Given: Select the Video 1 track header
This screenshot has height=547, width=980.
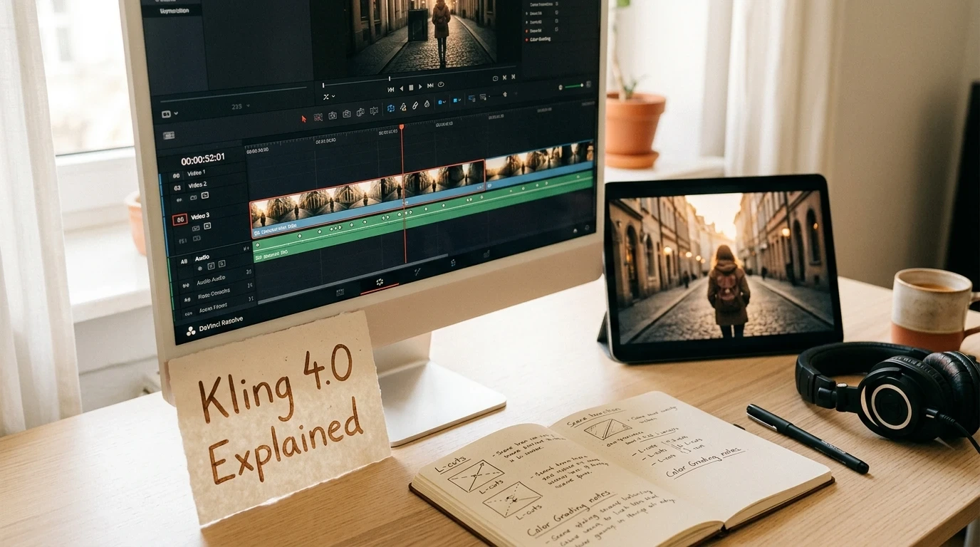Looking at the screenshot, I should tap(196, 173).
